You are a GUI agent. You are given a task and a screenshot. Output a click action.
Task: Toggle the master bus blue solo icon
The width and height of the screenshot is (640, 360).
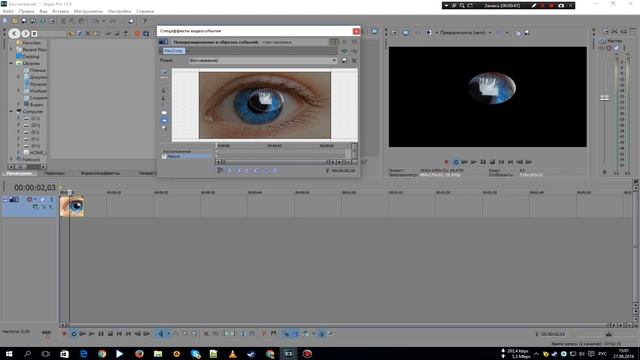pos(616,48)
